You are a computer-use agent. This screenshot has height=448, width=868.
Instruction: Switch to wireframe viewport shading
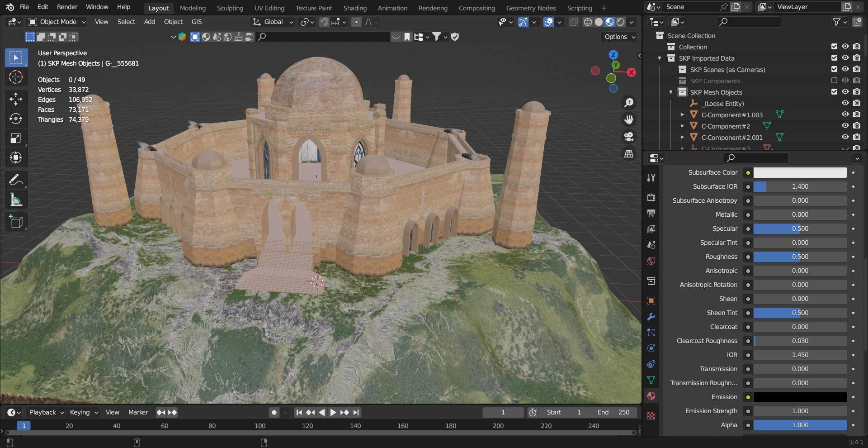(588, 22)
